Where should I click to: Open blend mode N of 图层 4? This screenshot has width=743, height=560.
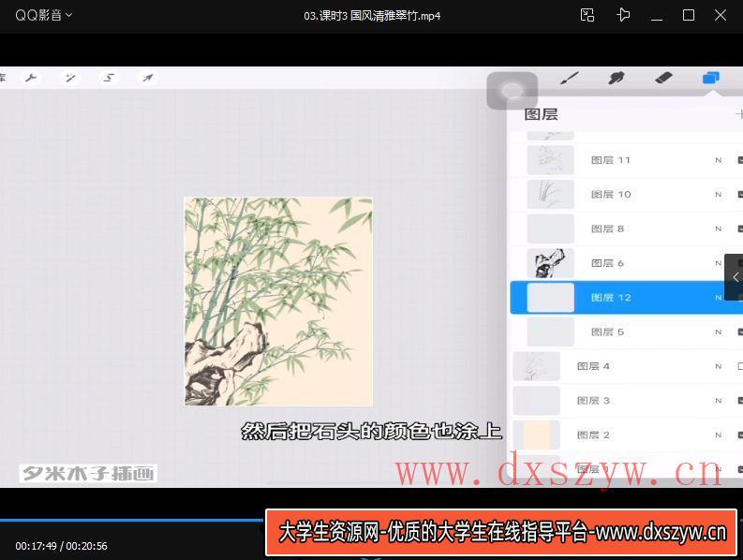[719, 366]
